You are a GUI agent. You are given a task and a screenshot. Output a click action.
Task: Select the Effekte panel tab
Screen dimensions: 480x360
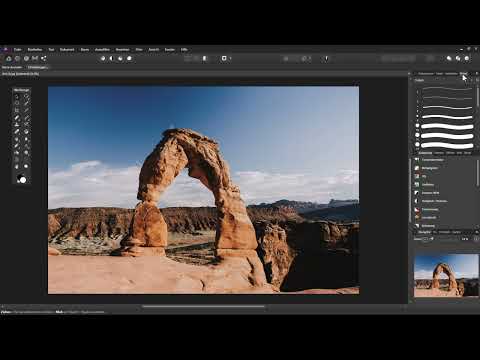(450, 153)
